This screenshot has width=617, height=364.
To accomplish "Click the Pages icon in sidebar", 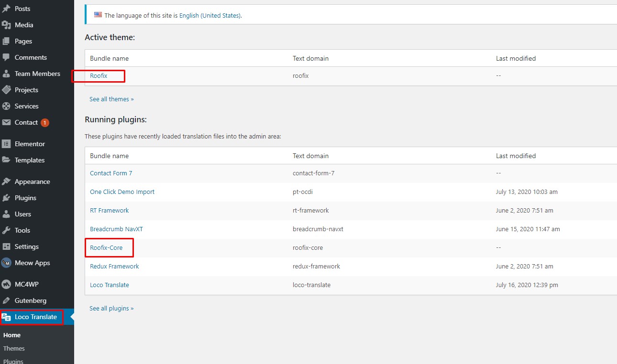I will tap(6, 41).
